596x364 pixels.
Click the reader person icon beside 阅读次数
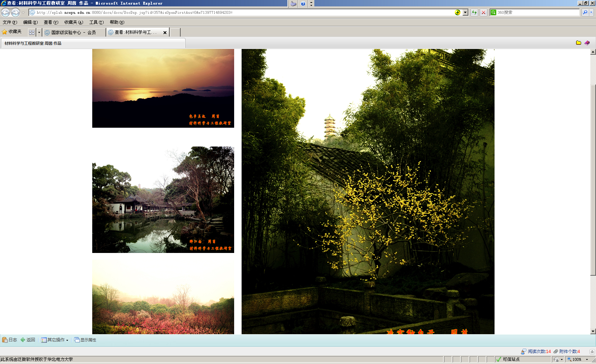coord(524,352)
